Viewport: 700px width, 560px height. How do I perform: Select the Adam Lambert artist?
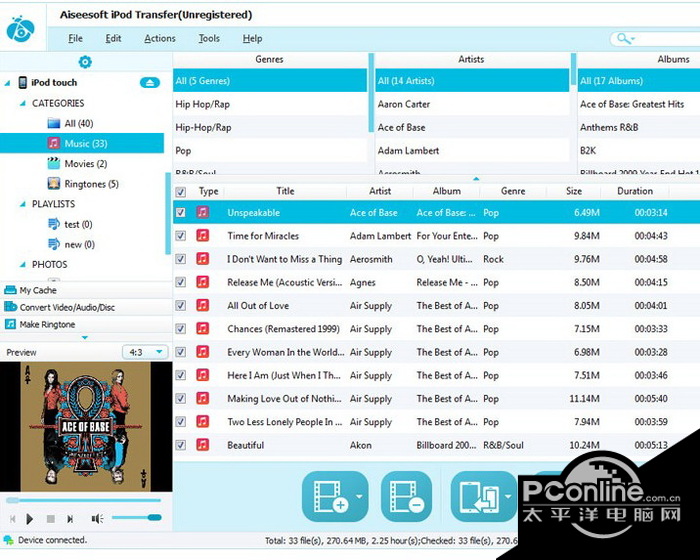click(472, 150)
